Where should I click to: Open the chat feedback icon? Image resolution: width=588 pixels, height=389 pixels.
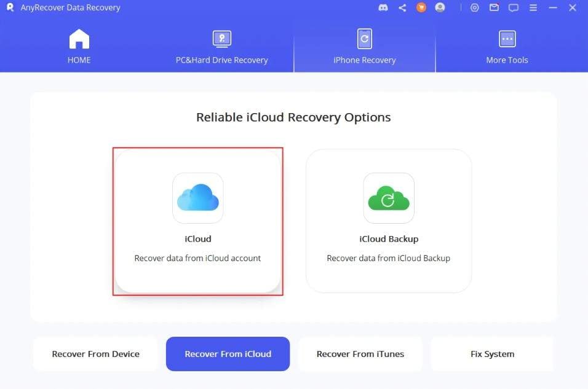(514, 7)
